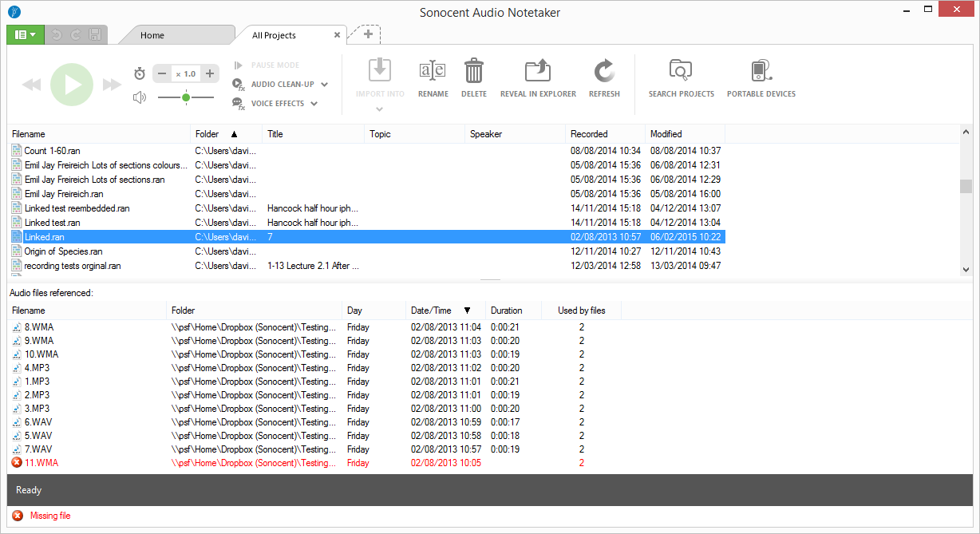
Task: Select the 10.WMA audio file
Action: click(314, 354)
